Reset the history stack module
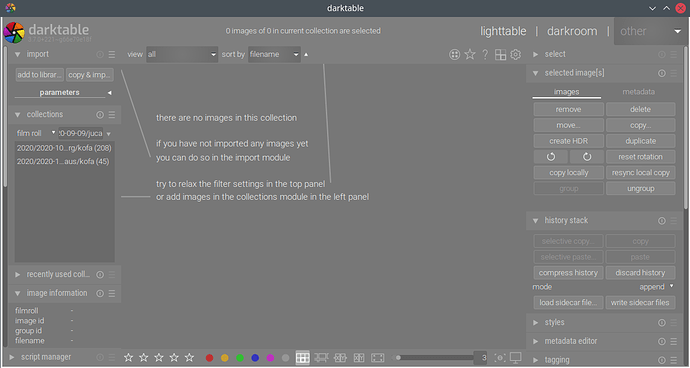This screenshot has height=368, width=690. (x=662, y=221)
